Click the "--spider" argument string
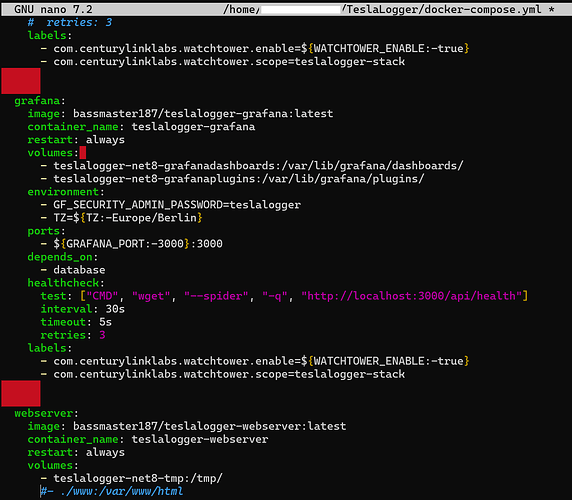The height and width of the screenshot is (500, 572). coord(216,296)
